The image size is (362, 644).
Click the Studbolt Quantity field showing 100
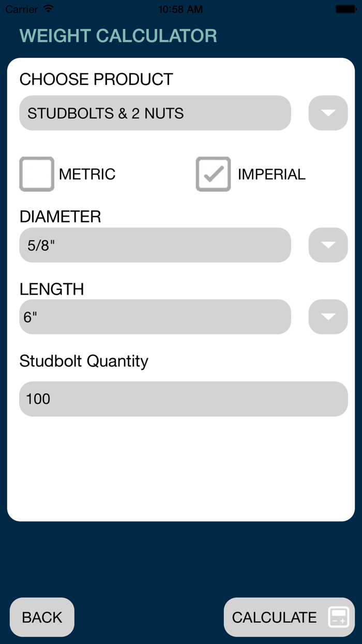coord(183,399)
